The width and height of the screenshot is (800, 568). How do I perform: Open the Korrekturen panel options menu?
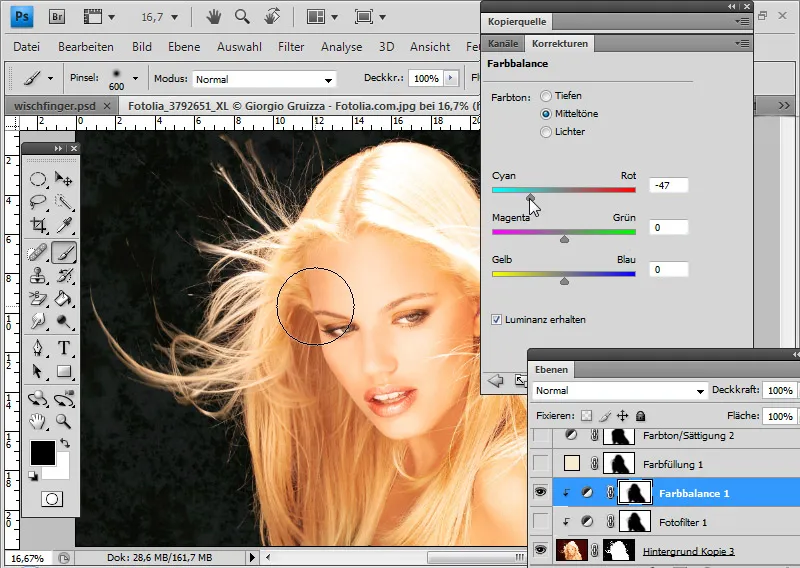[742, 44]
